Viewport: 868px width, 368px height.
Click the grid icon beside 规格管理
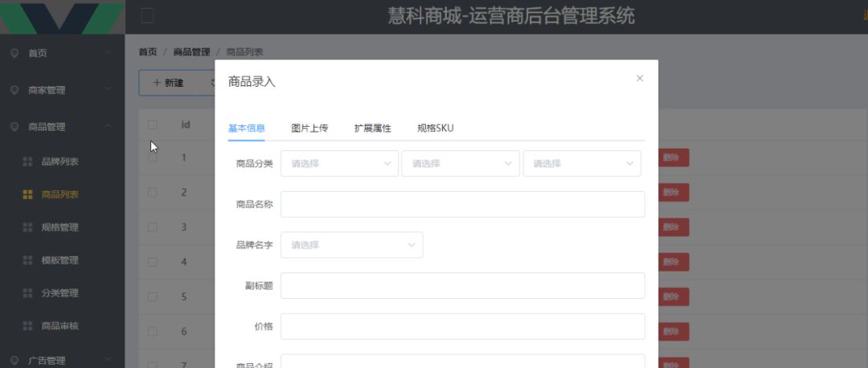[27, 227]
